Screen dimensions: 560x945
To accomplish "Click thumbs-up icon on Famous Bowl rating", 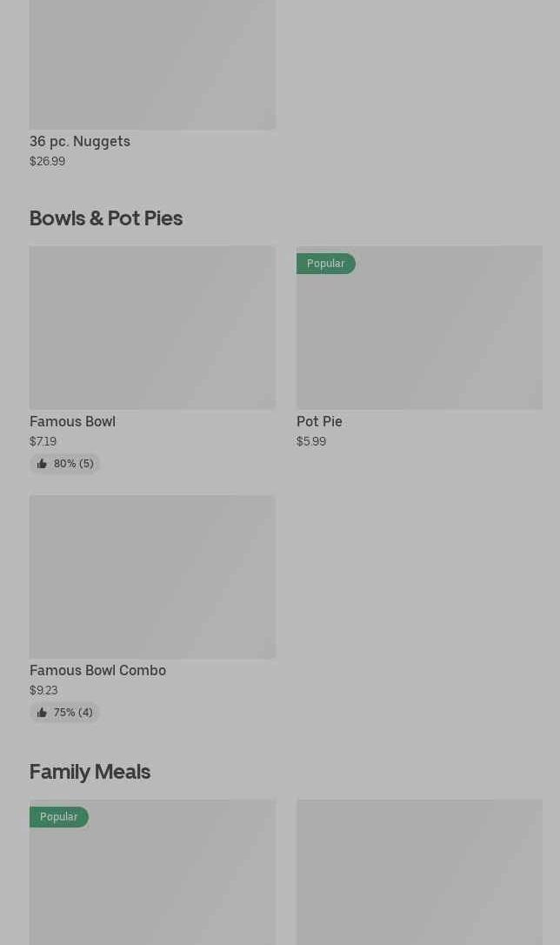I will 42,464.
